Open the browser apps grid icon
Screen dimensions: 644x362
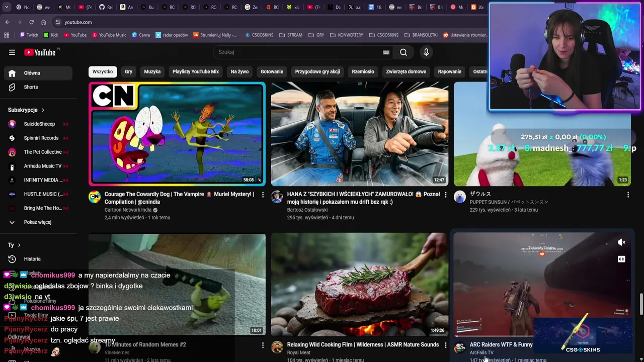click(x=7, y=35)
